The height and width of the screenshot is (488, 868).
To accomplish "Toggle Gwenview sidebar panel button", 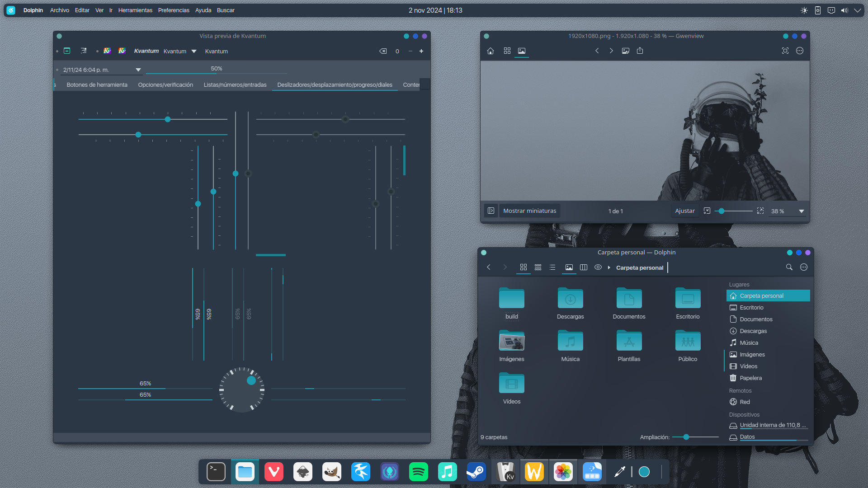I will (x=491, y=211).
